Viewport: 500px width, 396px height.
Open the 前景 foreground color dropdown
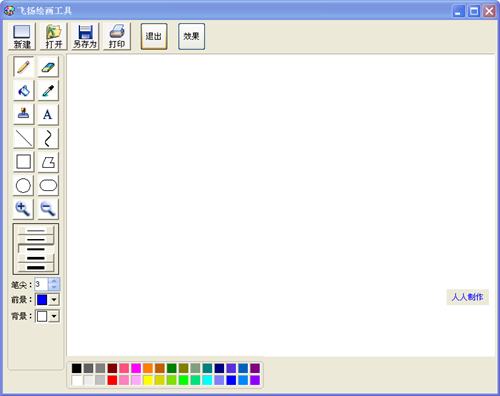[54, 300]
